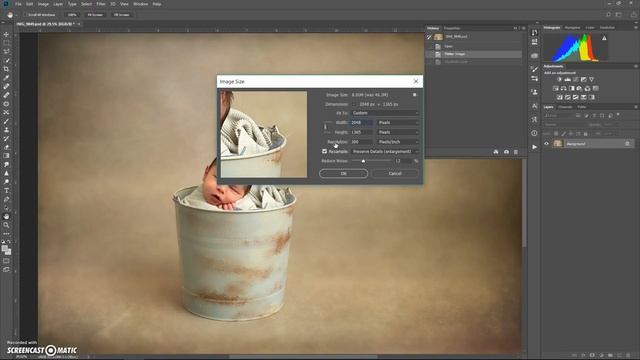Click the Background layer lock icon
The height and width of the screenshot is (360, 640).
(627, 144)
